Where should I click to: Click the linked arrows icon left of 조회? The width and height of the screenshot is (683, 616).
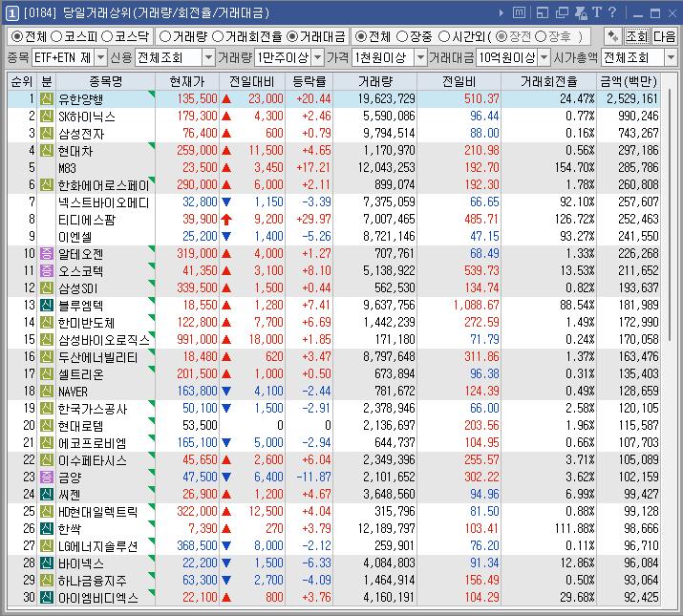(x=612, y=36)
